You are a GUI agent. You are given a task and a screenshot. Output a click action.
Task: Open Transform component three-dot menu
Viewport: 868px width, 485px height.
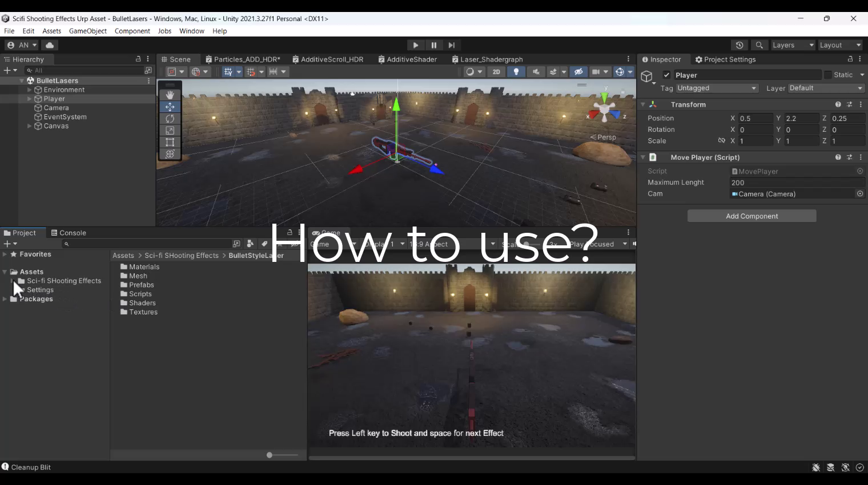(x=861, y=105)
